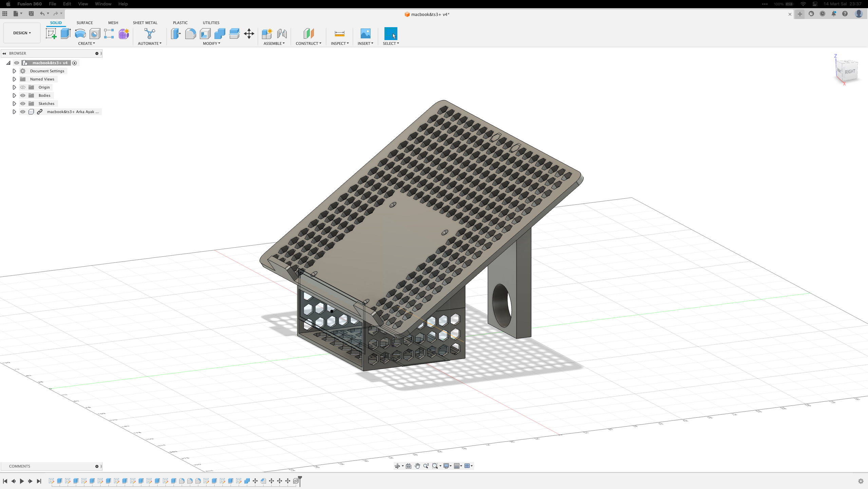Select the Fillet tool

[190, 34]
